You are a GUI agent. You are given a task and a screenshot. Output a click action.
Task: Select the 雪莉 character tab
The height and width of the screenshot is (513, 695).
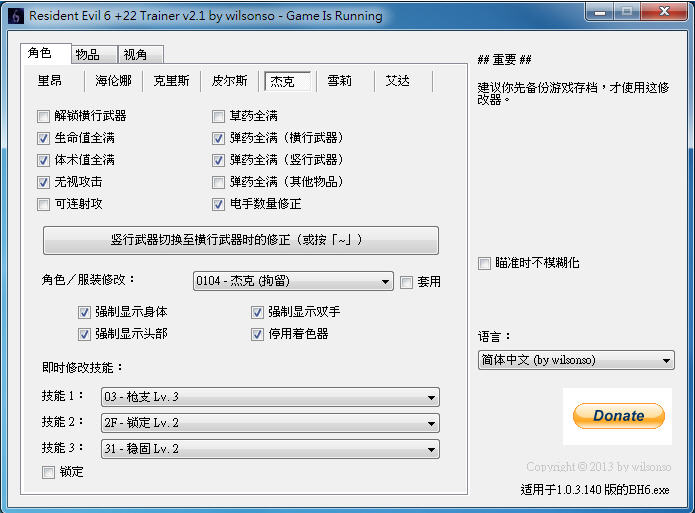340,81
